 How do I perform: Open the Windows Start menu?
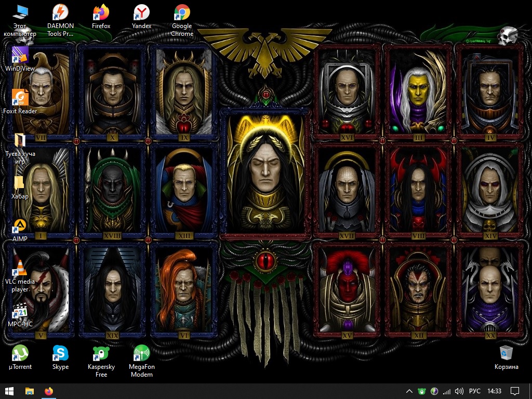click(9, 391)
